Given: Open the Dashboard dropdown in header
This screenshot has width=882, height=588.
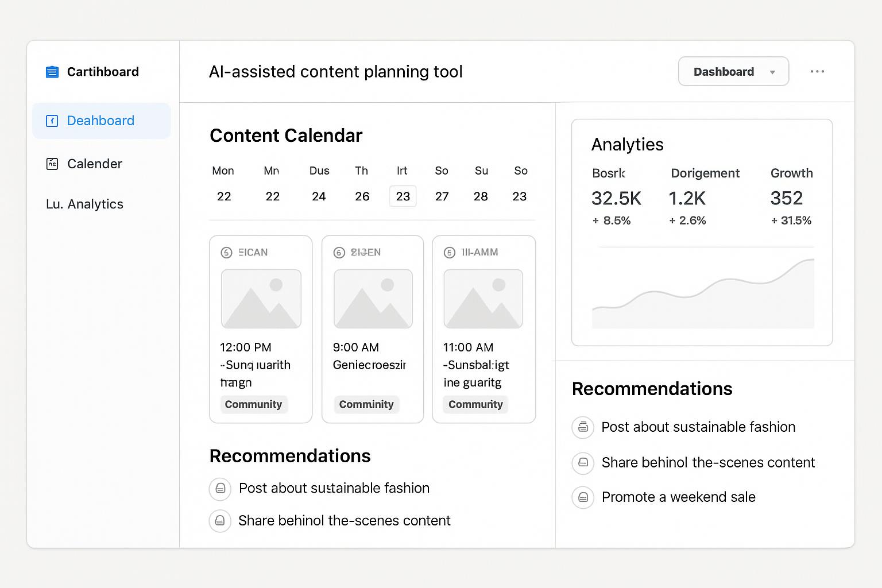Looking at the screenshot, I should (x=733, y=72).
